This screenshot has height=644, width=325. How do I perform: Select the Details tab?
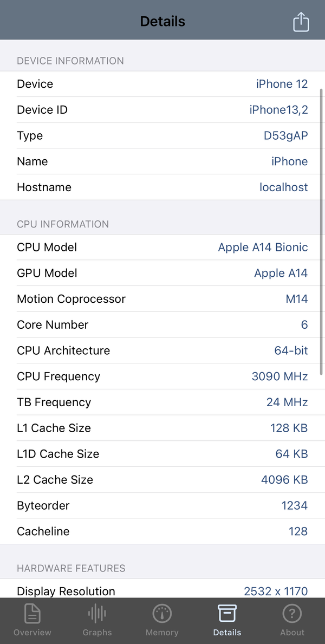pos(227,620)
